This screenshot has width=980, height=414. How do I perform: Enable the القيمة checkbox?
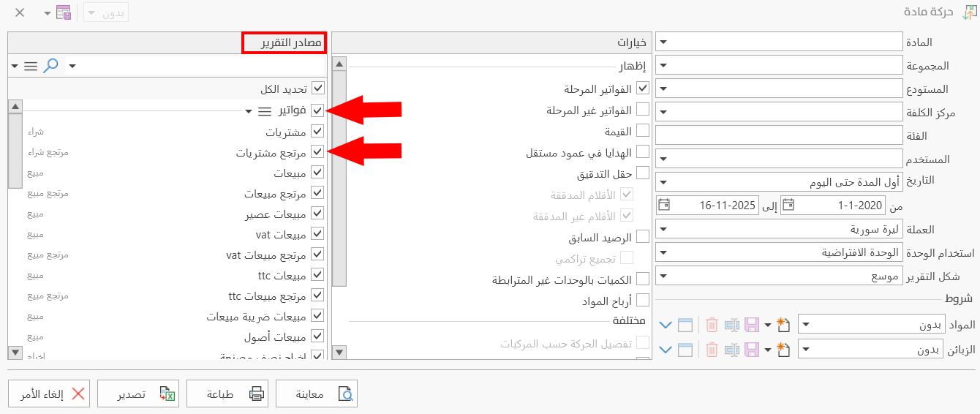(643, 131)
